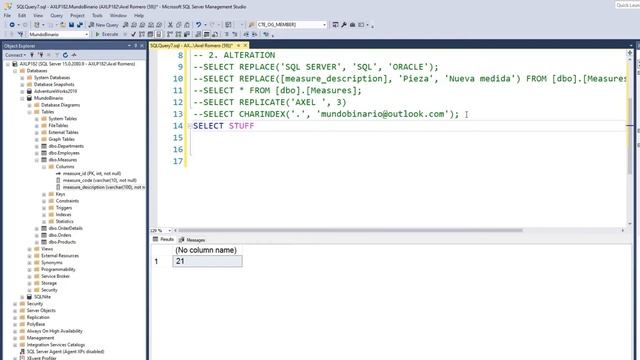The width and height of the screenshot is (640, 360).
Task: Select the dbo.Orders table
Action: coord(60,235)
